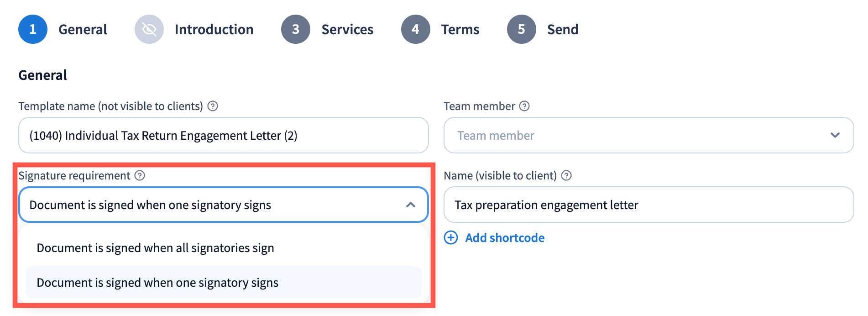Click the Add shortcode link

(505, 237)
